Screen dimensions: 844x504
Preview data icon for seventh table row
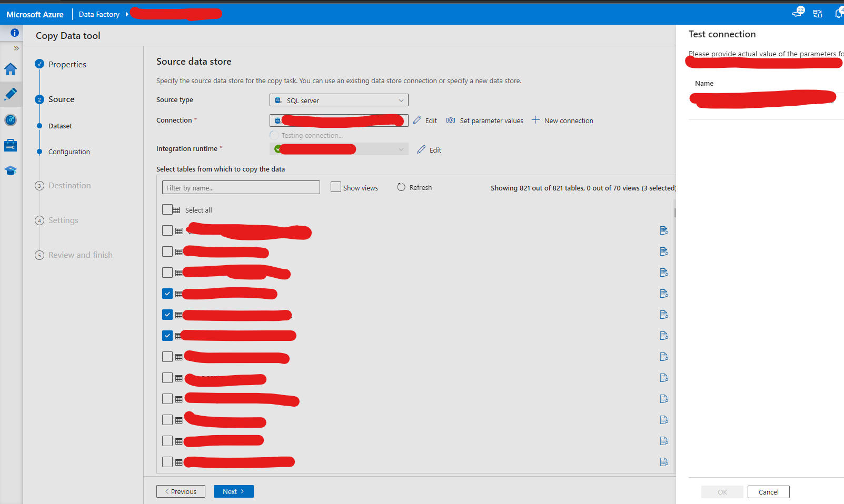(664, 357)
